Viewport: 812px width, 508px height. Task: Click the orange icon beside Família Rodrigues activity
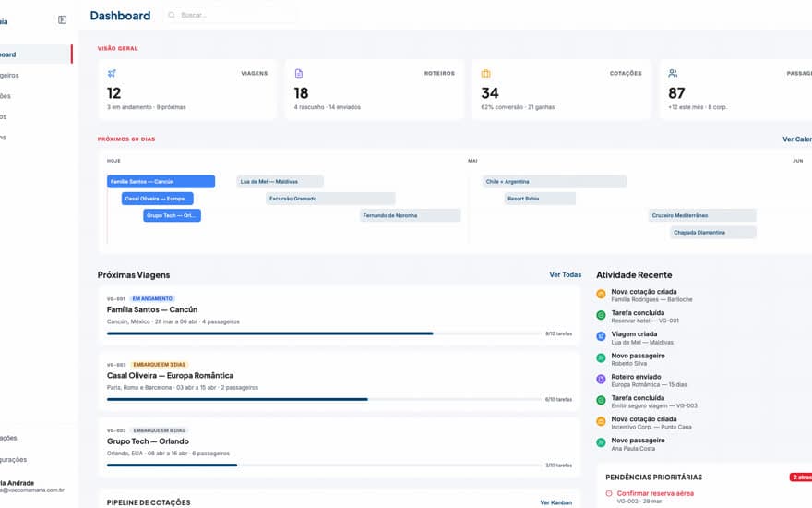pyautogui.click(x=601, y=294)
